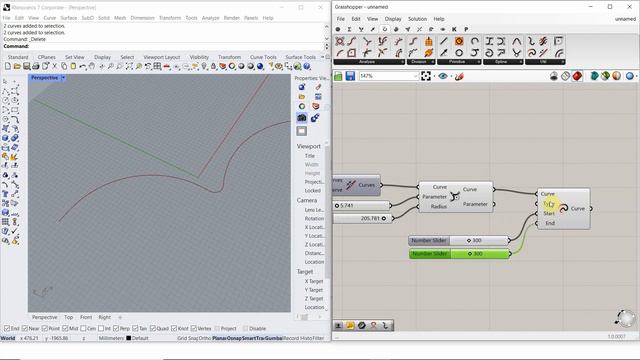640x360 pixels.
Task: Switch to the Top viewport tab
Action: point(69,317)
